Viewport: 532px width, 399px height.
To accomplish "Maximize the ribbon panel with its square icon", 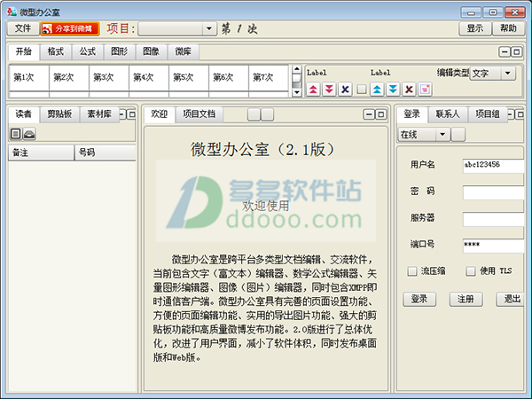I will pos(517,52).
